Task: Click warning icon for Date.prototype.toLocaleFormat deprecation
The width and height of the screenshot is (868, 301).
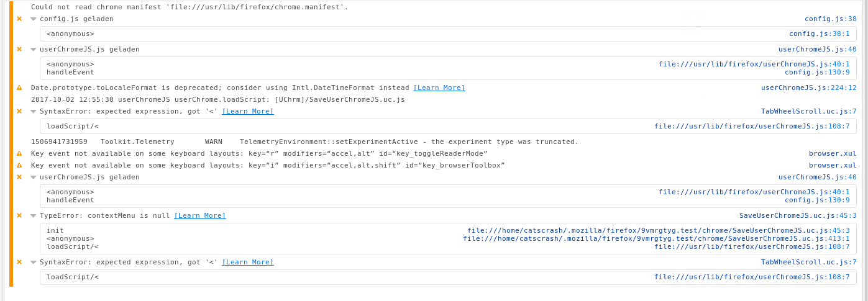Action: click(x=19, y=88)
